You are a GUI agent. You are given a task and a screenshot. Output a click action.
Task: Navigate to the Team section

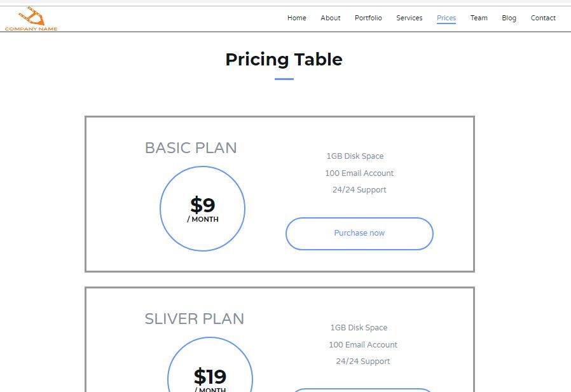click(479, 18)
